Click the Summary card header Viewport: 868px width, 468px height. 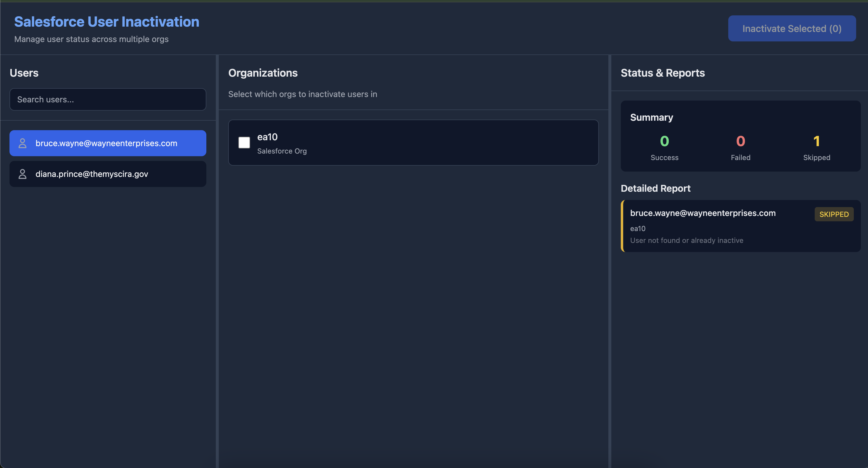pyautogui.click(x=651, y=117)
